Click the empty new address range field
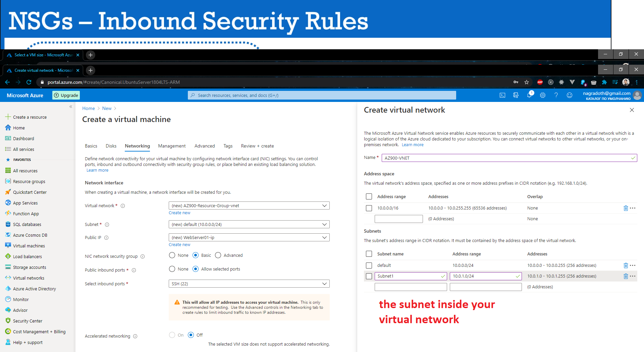 tap(399, 219)
